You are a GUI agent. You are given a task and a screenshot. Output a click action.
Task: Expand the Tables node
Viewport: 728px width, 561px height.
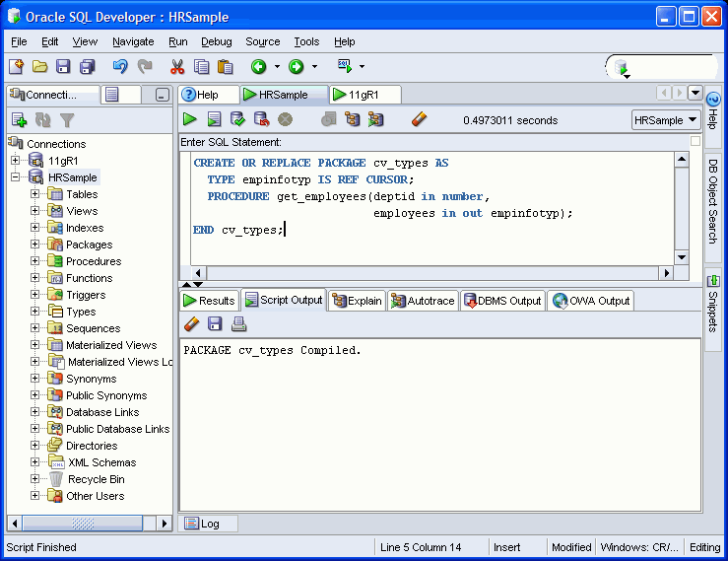click(35, 194)
